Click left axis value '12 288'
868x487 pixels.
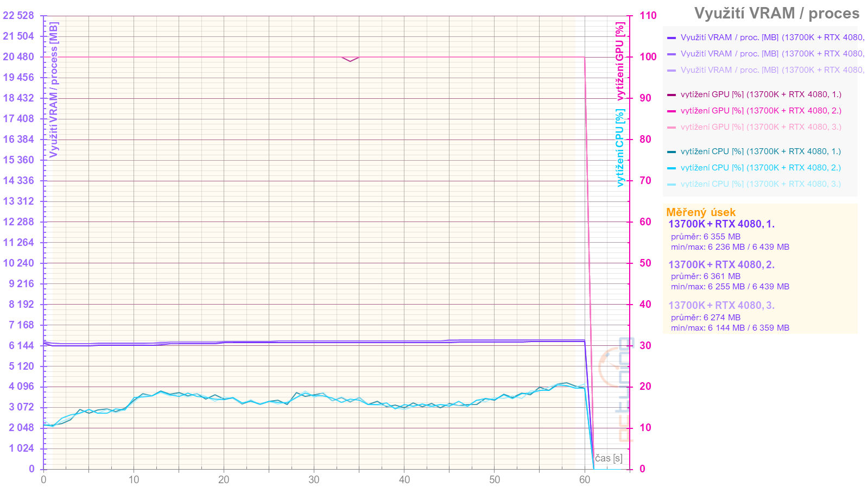pyautogui.click(x=18, y=222)
